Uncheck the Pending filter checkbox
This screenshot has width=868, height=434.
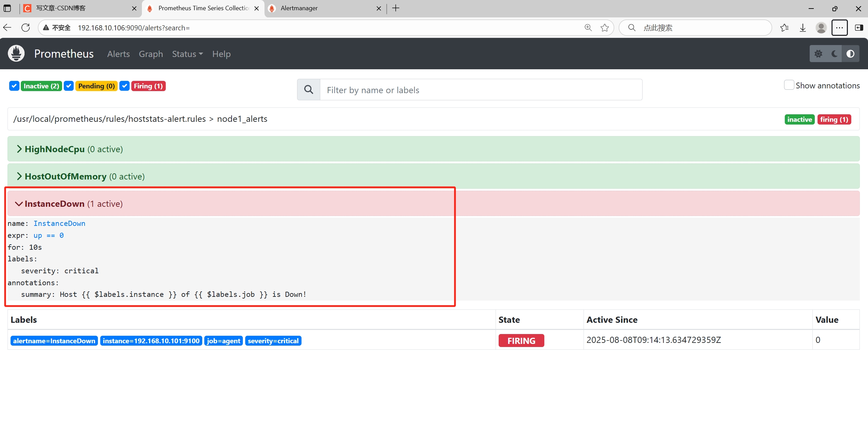(x=69, y=86)
